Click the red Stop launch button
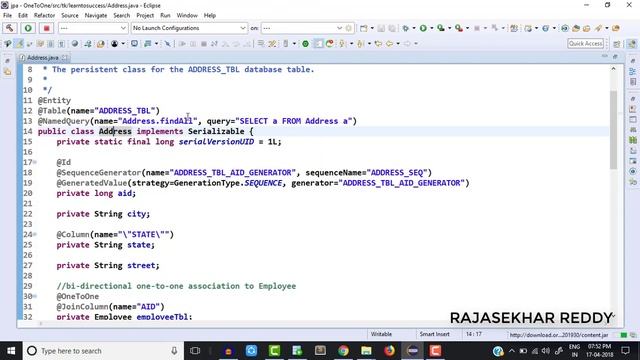This screenshot has width=640, height=360. (x=46, y=28)
